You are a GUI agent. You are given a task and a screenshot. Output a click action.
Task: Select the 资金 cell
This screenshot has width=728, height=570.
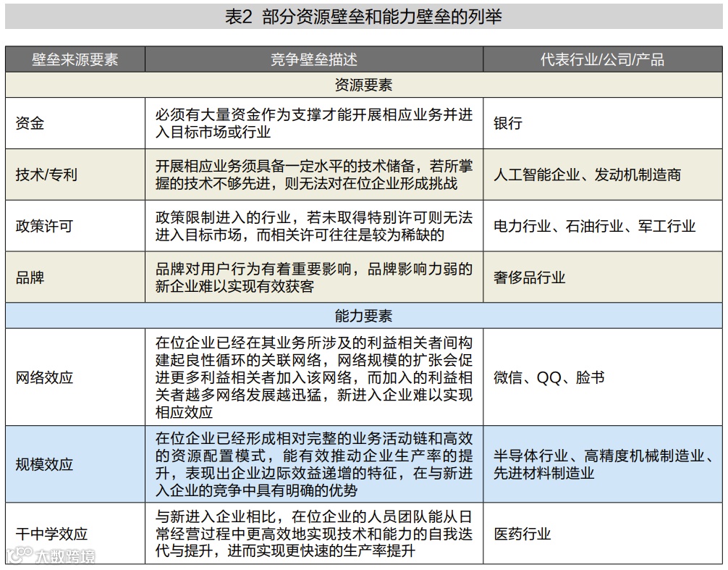75,123
